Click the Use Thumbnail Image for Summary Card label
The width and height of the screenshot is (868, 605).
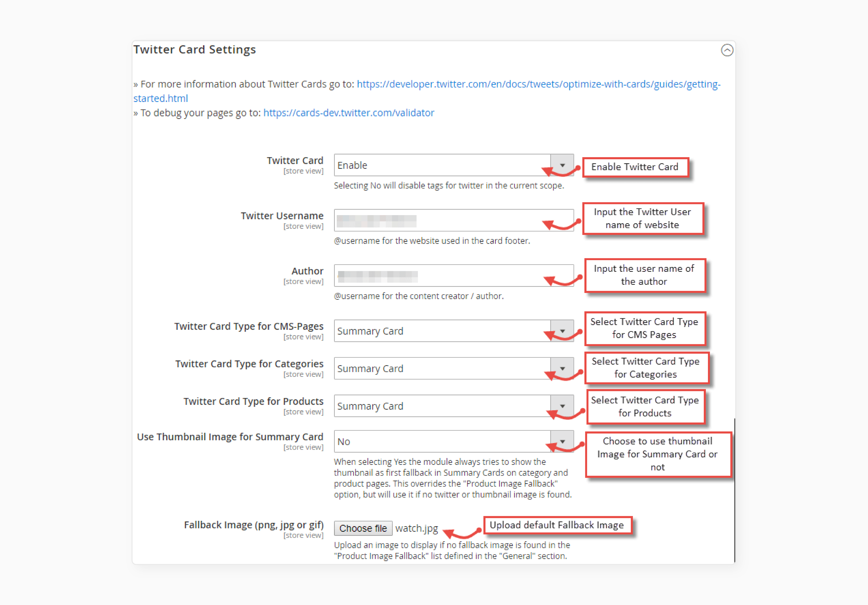click(230, 437)
